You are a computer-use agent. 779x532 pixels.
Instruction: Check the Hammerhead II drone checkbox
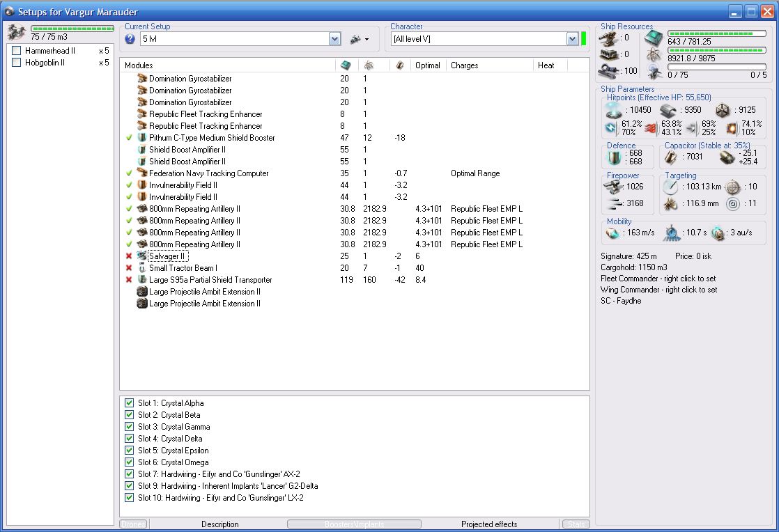(17, 51)
